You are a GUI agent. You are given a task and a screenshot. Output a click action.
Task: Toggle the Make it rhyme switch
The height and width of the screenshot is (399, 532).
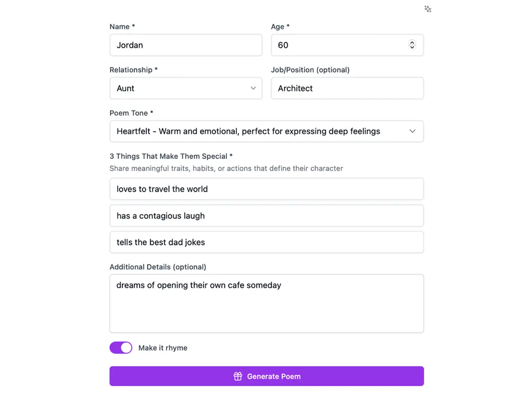coord(121,348)
